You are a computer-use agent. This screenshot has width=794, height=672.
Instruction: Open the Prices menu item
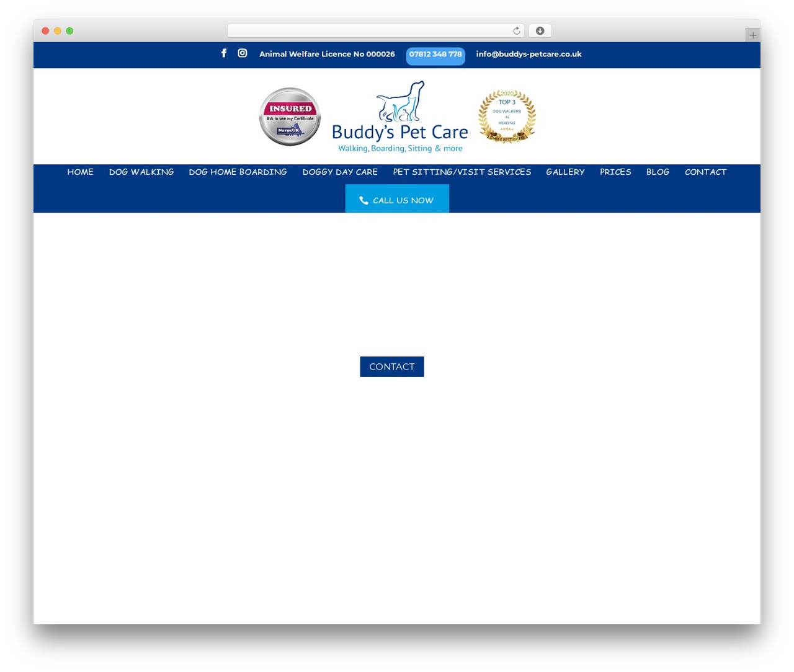[x=615, y=172]
